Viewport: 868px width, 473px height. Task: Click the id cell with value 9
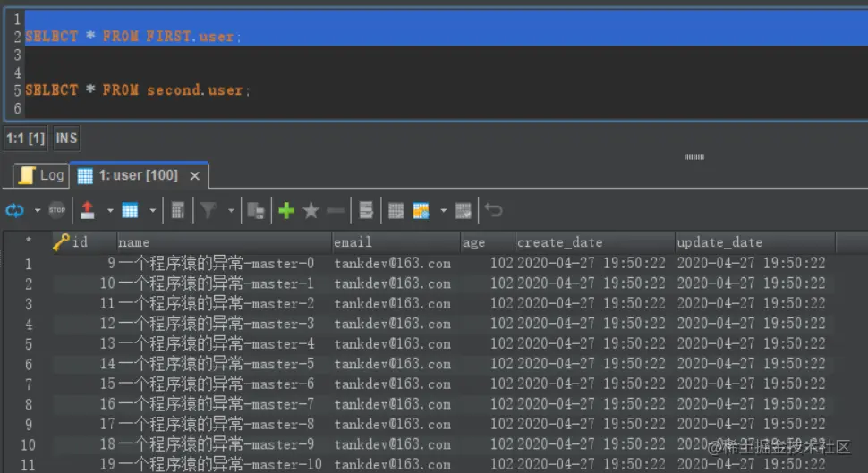click(83, 264)
